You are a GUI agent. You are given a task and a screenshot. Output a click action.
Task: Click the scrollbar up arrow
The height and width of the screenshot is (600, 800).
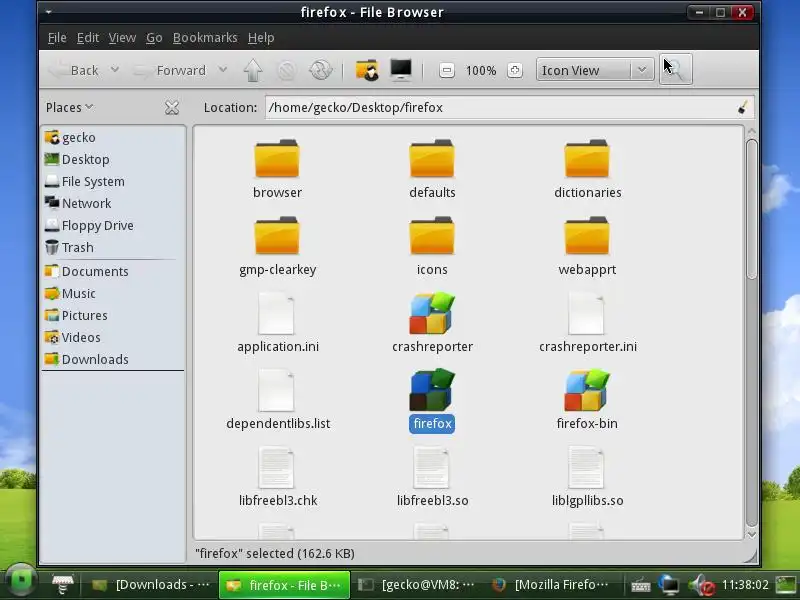click(x=751, y=132)
